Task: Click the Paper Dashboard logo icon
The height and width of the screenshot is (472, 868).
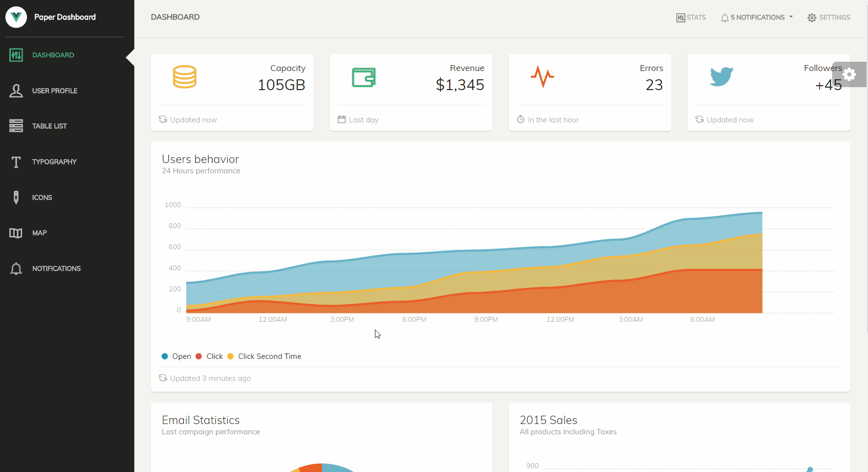Action: coord(16,17)
